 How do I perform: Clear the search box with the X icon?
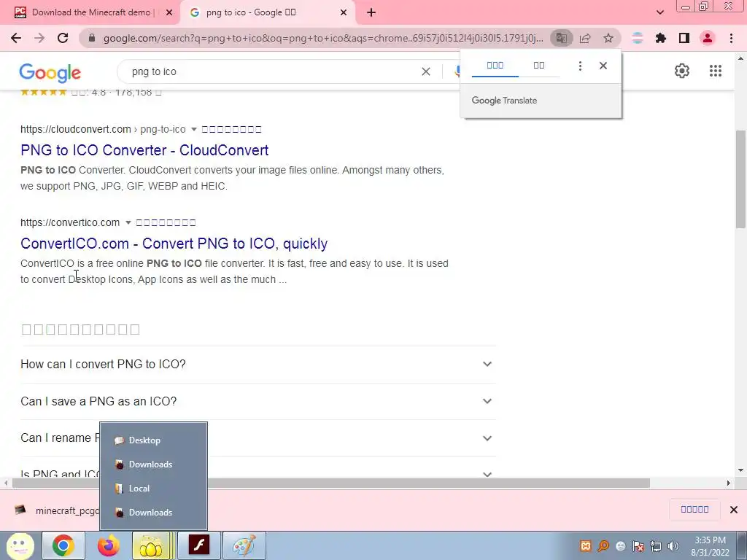[x=426, y=71]
